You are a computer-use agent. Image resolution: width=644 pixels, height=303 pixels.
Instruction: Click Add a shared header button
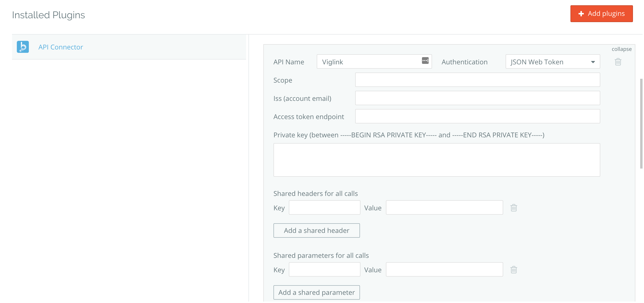[316, 230]
